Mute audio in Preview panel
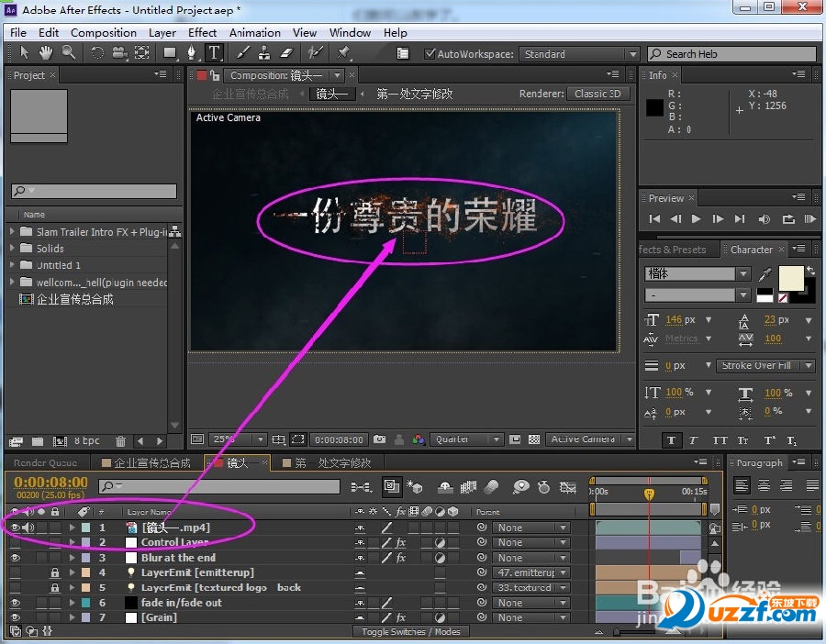Image resolution: width=826 pixels, height=644 pixels. pyautogui.click(x=764, y=219)
